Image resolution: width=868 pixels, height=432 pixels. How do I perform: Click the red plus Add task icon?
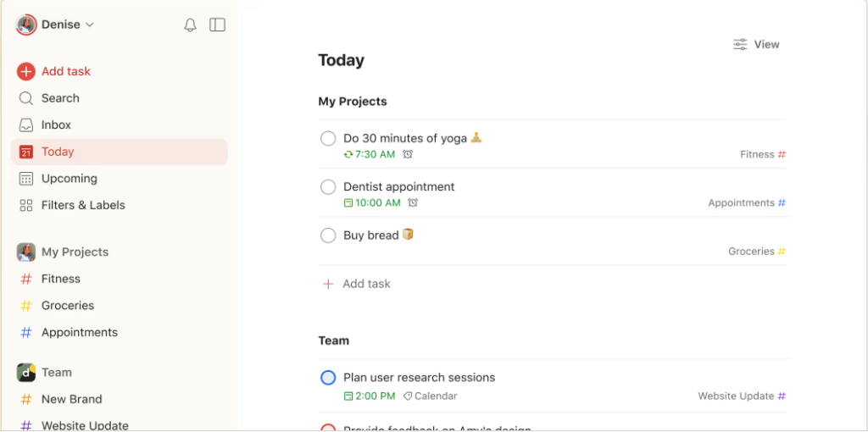tap(26, 71)
